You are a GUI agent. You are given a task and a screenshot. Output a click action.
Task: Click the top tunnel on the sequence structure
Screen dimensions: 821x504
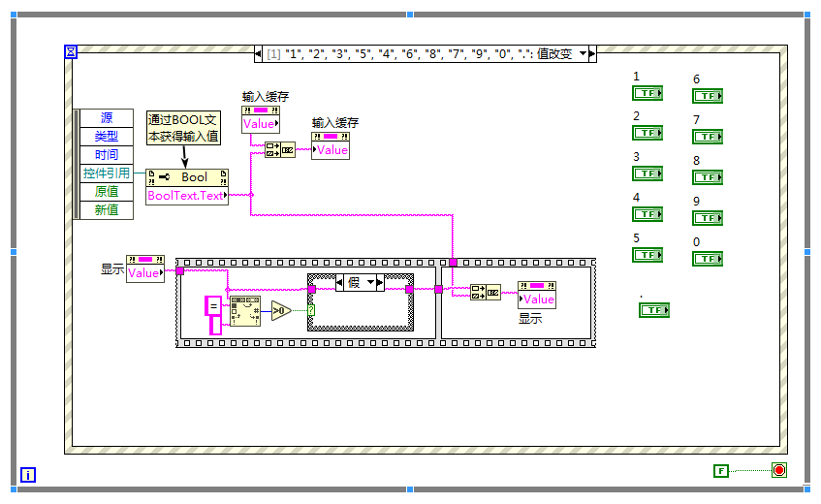point(453,263)
